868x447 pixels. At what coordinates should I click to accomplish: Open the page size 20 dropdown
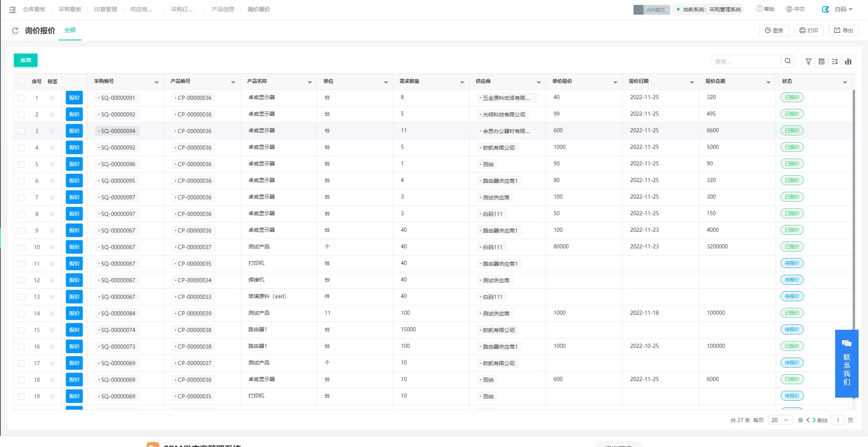(x=780, y=420)
